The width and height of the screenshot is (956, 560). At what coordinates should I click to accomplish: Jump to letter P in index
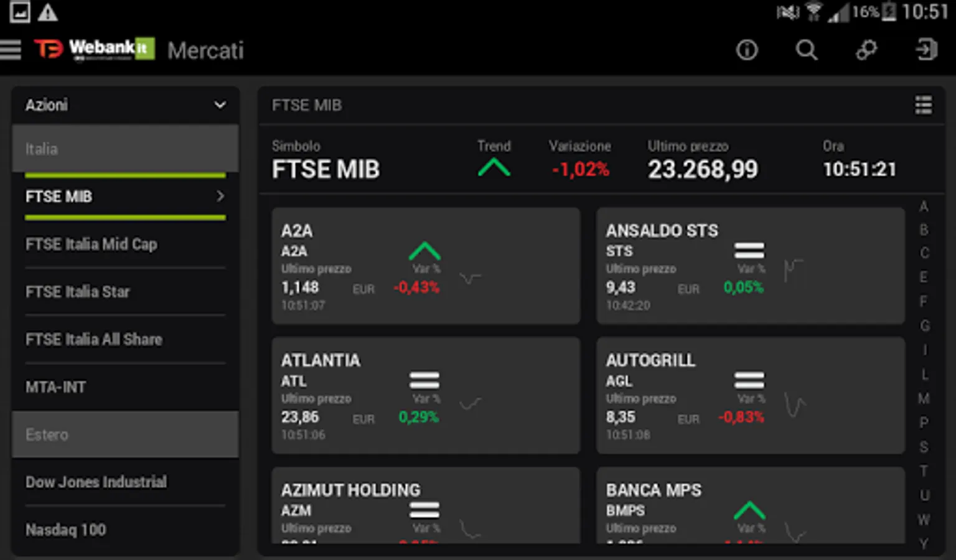coord(924,422)
